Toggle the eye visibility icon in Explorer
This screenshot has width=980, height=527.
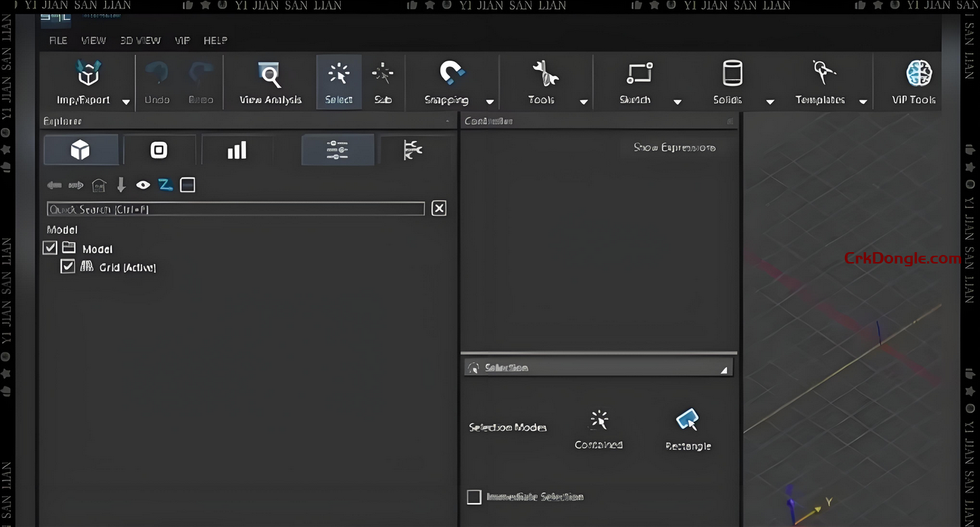pyautogui.click(x=143, y=185)
